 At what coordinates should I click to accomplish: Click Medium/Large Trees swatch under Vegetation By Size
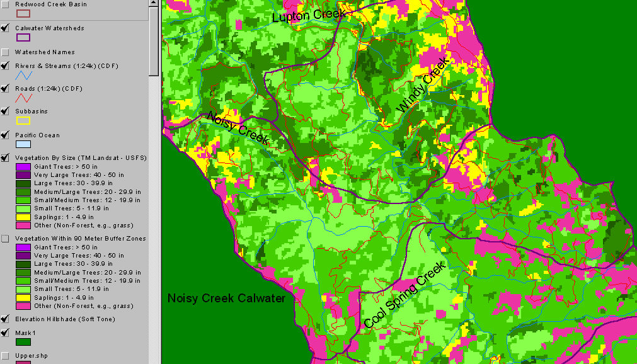click(23, 191)
